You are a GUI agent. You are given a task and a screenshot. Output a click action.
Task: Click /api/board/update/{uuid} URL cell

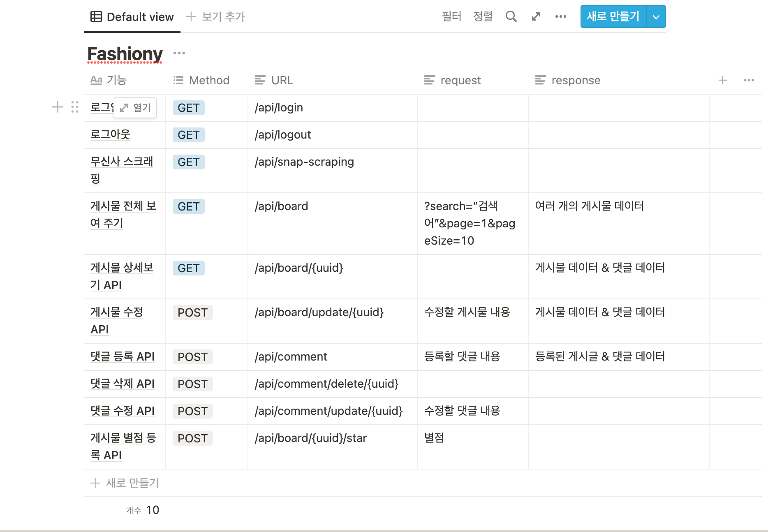[332, 321]
